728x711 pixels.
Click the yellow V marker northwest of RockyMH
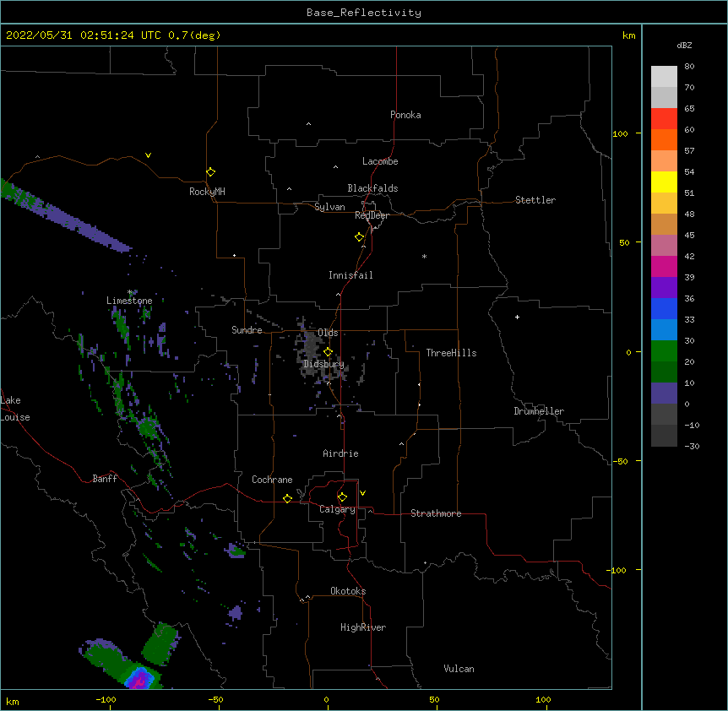tap(148, 155)
